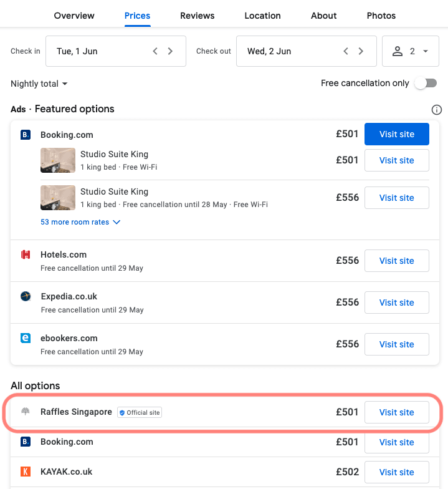Image resolution: width=448 pixels, height=489 pixels.
Task: Advance check-out date with next arrow
Action: 361,51
